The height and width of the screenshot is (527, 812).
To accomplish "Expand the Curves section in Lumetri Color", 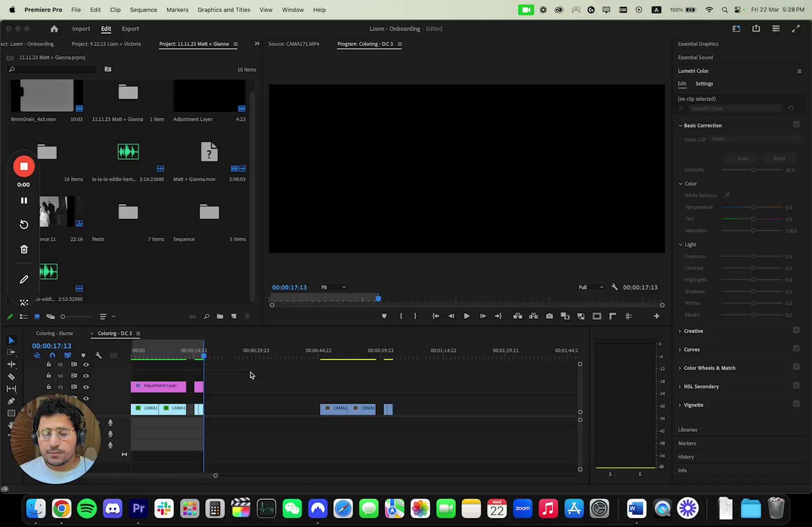I will pos(691,349).
